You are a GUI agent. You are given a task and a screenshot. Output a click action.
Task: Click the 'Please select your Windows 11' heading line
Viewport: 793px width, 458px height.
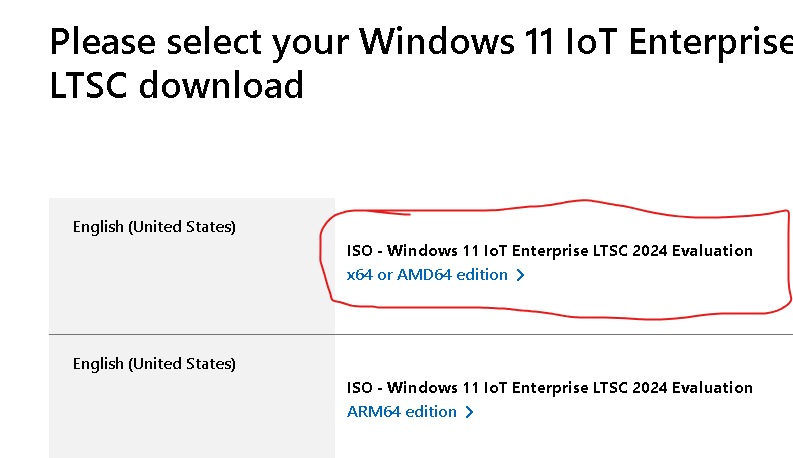(421, 41)
